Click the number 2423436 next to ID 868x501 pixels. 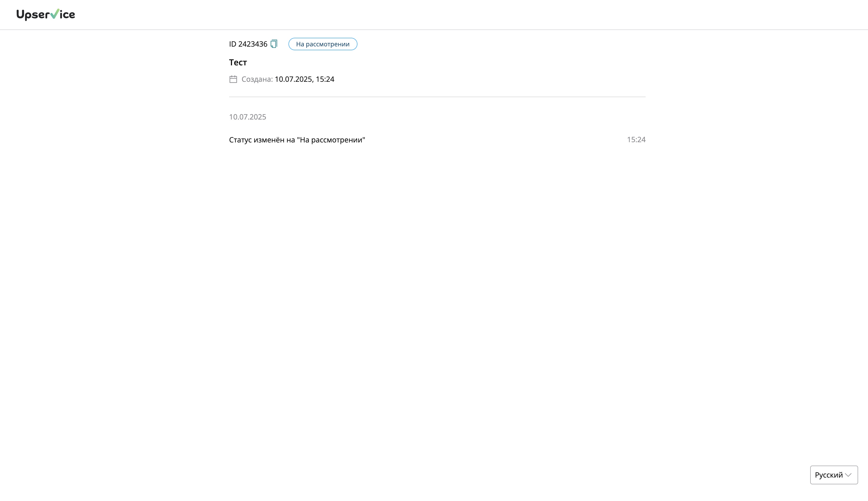pos(253,44)
